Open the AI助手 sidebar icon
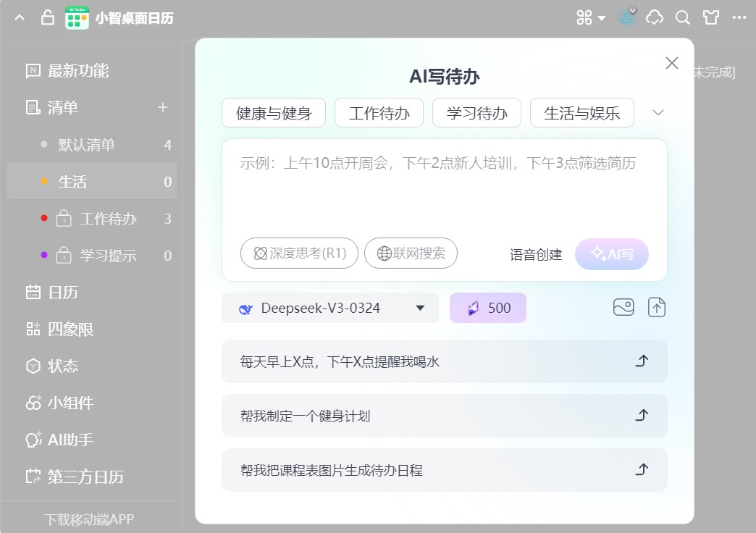 click(x=33, y=440)
